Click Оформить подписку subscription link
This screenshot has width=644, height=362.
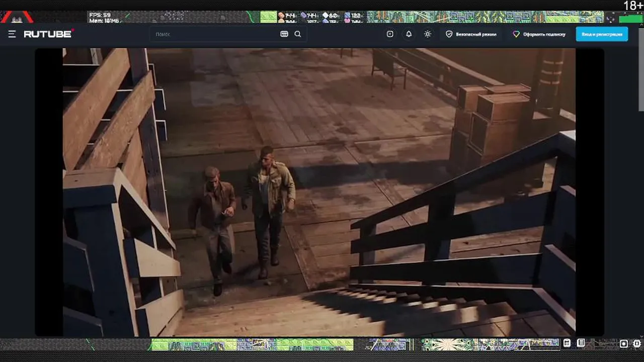tap(539, 34)
